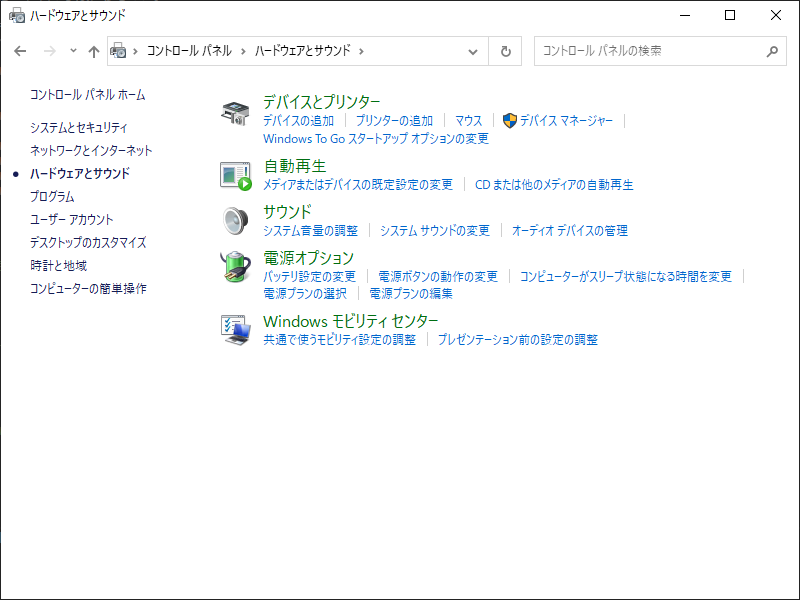The width and height of the screenshot is (800, 600).
Task: Open the 自動再生 heading
Action: point(295,166)
